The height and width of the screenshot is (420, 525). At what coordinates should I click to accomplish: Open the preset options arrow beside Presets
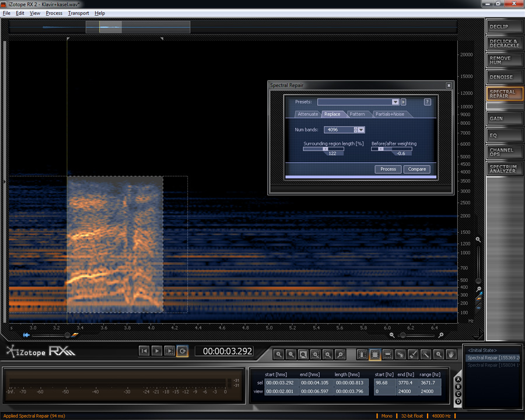[403, 102]
